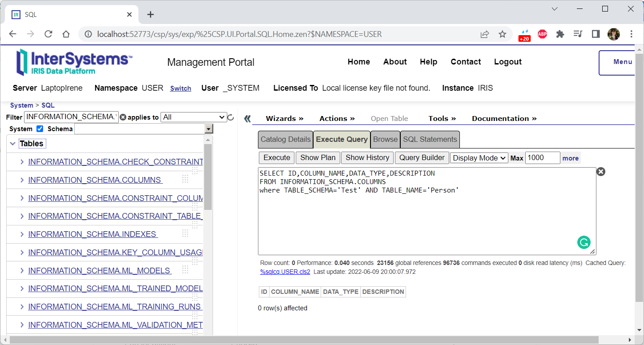Image resolution: width=644 pixels, height=345 pixels.
Task: Click the Execute button
Action: (x=276, y=157)
